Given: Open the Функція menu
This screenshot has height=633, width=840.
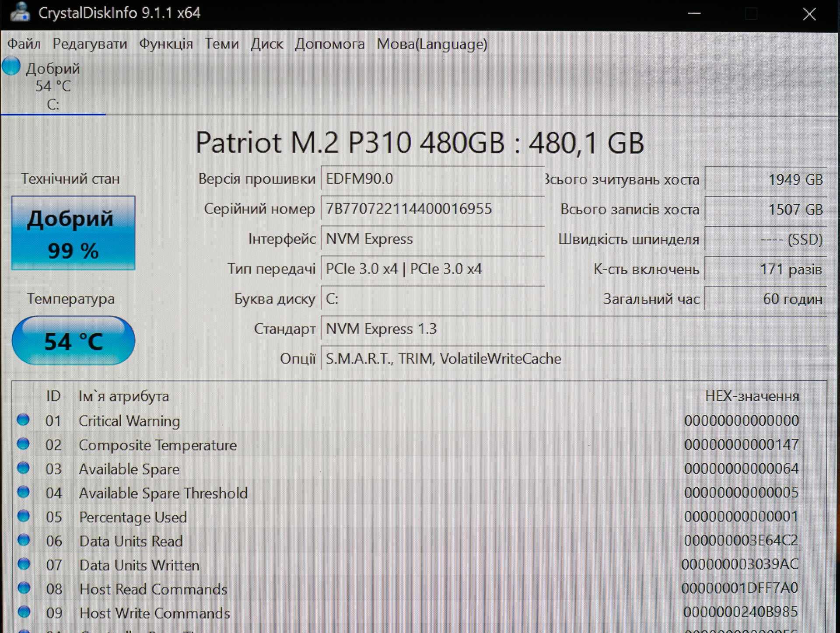Looking at the screenshot, I should [x=166, y=44].
